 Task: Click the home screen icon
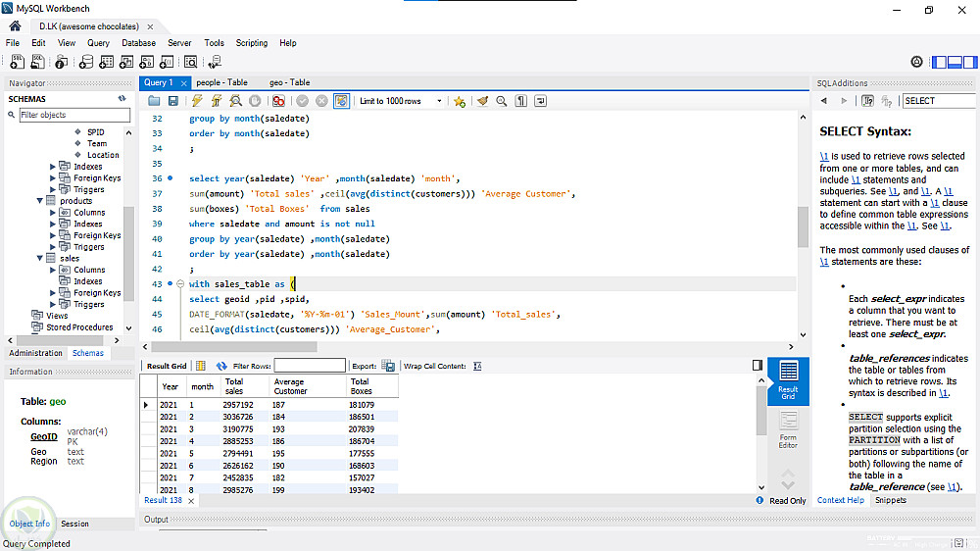pos(15,25)
